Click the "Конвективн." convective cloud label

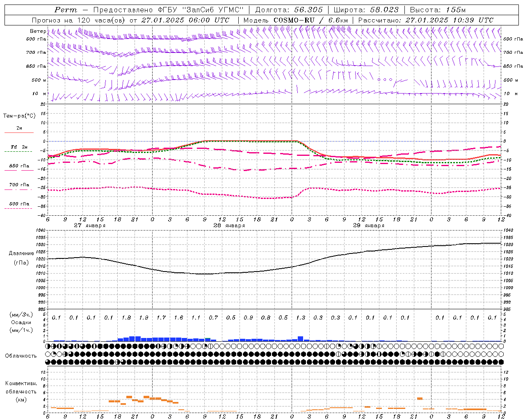pos(21,383)
